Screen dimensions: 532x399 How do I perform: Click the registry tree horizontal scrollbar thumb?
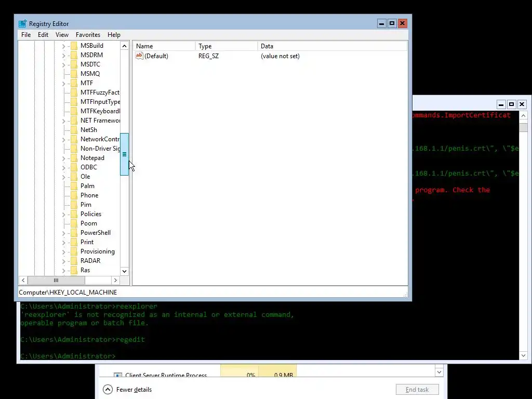point(56,280)
